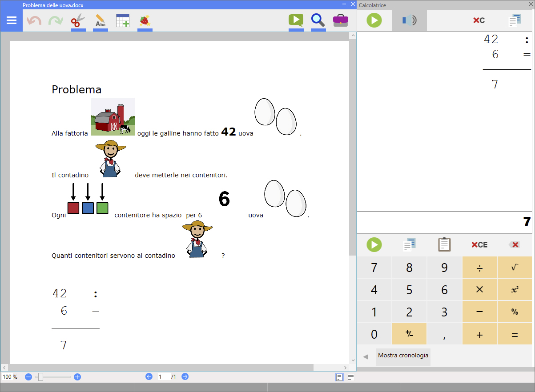Zoom out with the minus button

(28, 377)
